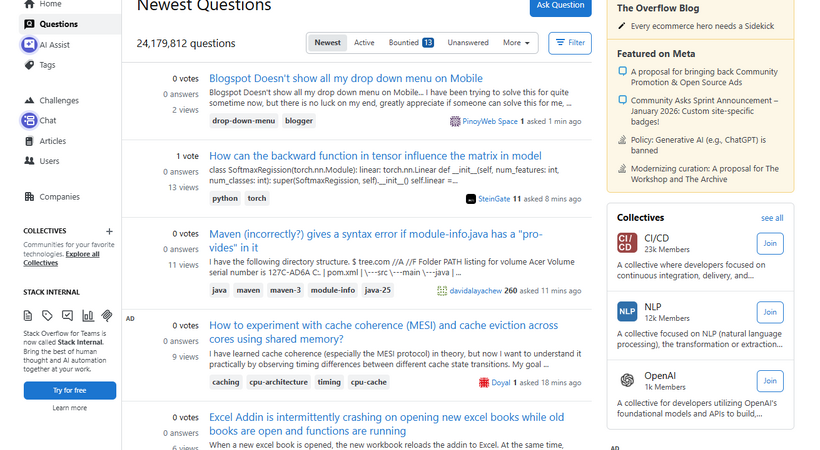Click pencil icon beside Overflow Blog post
820x450 pixels.
tap(622, 26)
